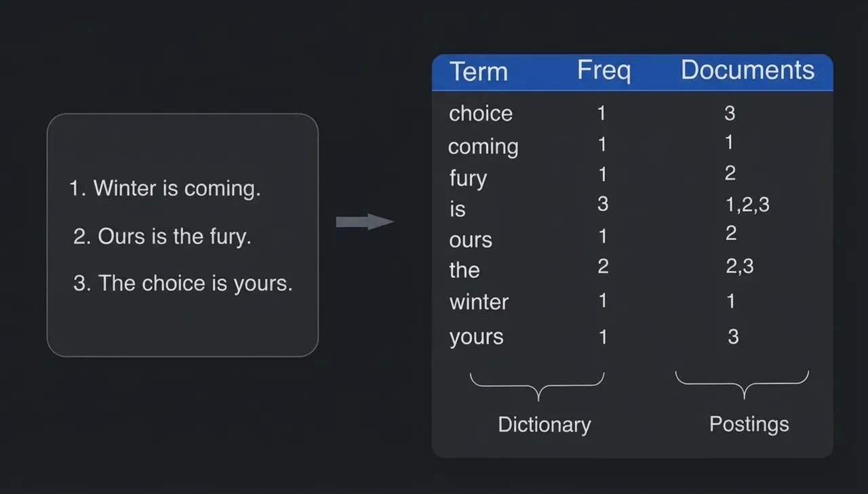Click the curly brace above Postings
Viewport: 868px width, 494px height.
click(743, 384)
